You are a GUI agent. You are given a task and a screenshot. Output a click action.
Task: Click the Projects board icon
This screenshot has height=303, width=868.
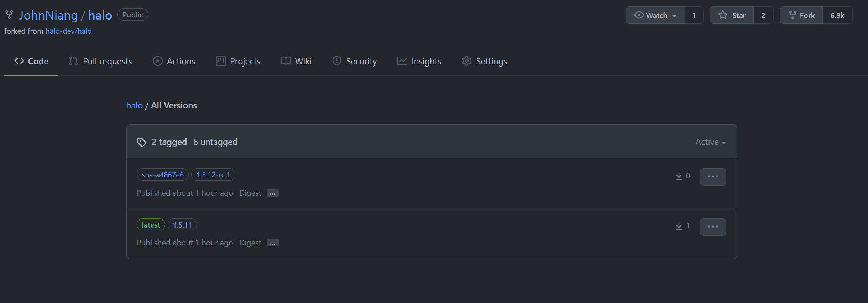220,61
